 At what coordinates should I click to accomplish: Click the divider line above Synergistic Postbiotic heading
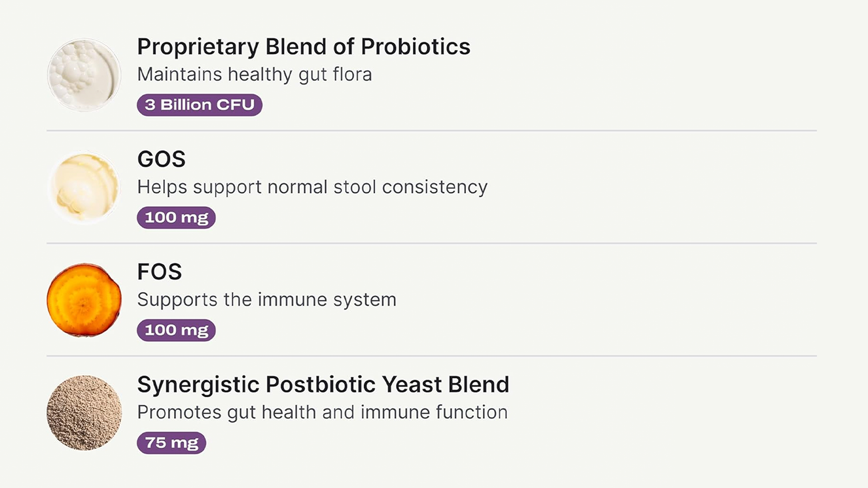point(431,356)
